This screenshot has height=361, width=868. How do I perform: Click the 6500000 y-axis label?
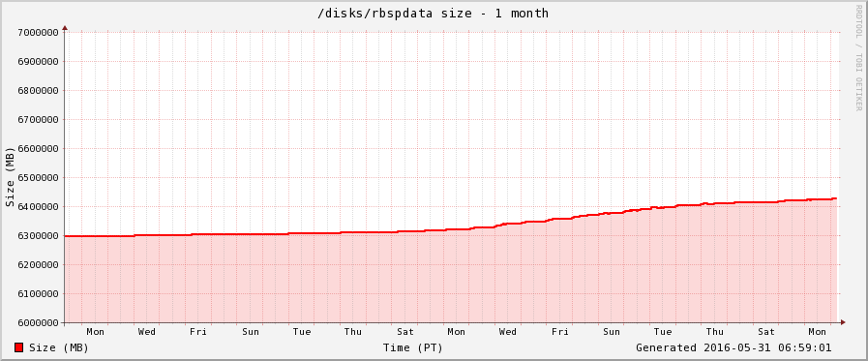(39, 178)
